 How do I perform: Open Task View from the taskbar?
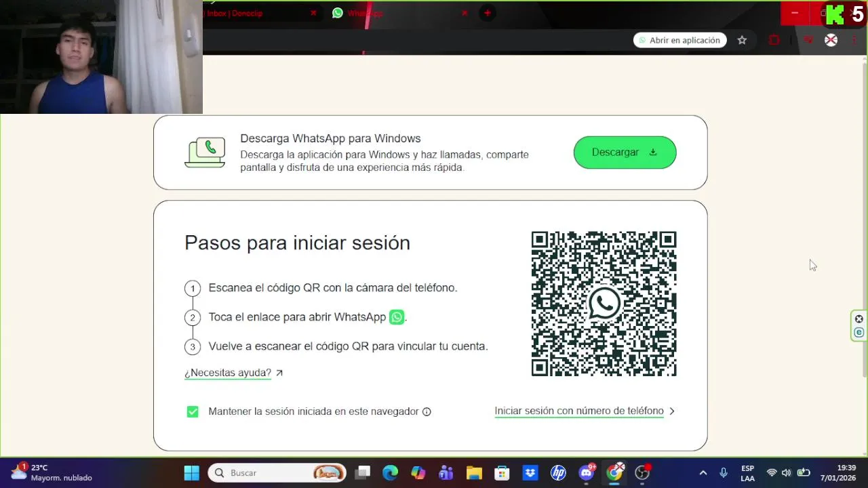click(x=363, y=472)
